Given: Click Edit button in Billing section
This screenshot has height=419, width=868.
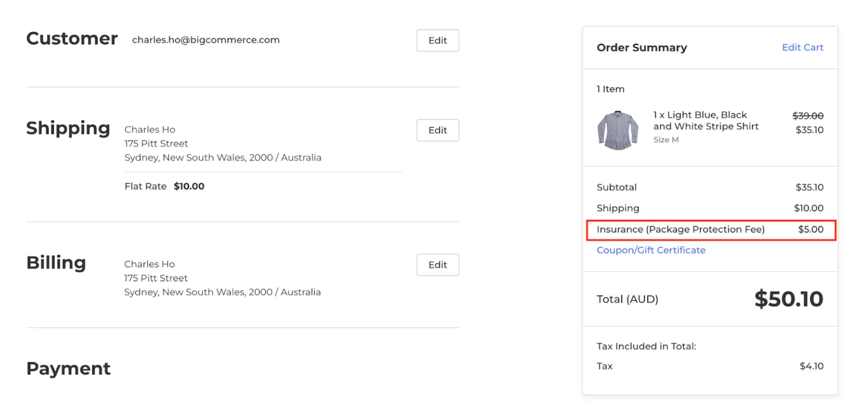Looking at the screenshot, I should (438, 265).
